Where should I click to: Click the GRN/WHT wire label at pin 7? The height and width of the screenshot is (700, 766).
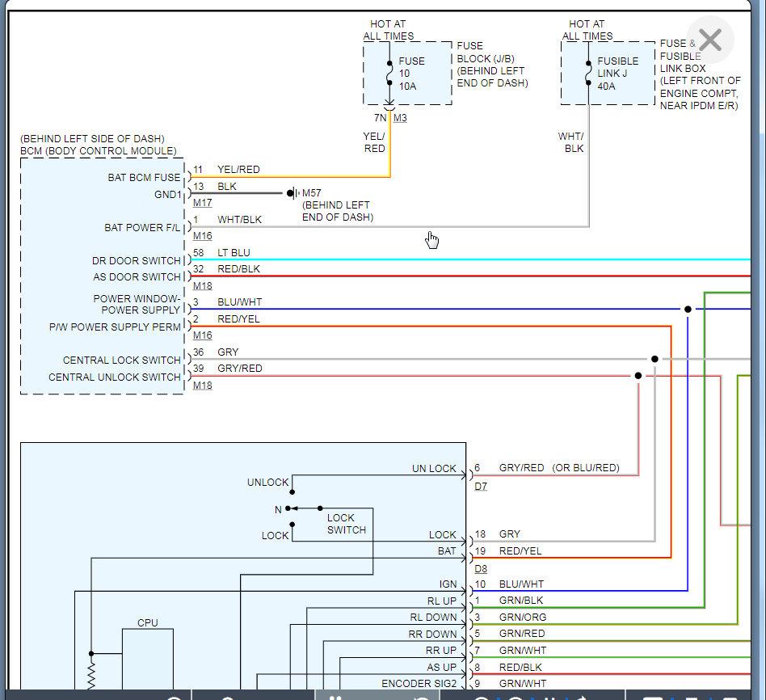tap(522, 651)
